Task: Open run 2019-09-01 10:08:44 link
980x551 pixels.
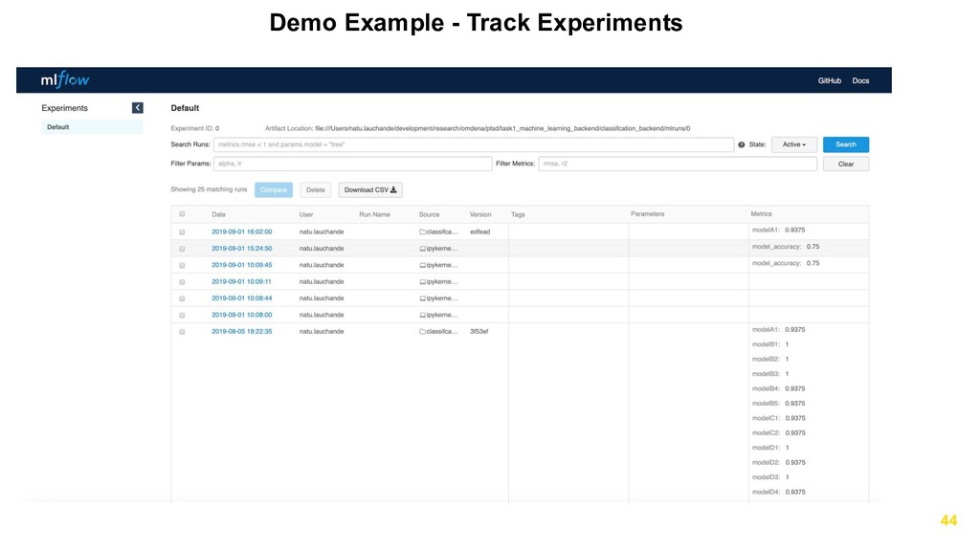Action: click(242, 298)
